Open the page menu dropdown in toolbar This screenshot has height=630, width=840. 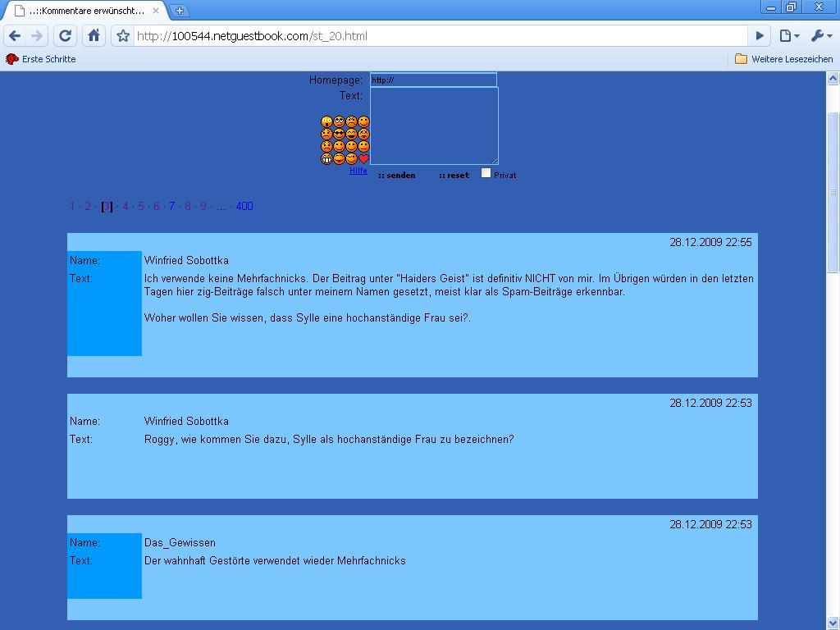coord(789,36)
